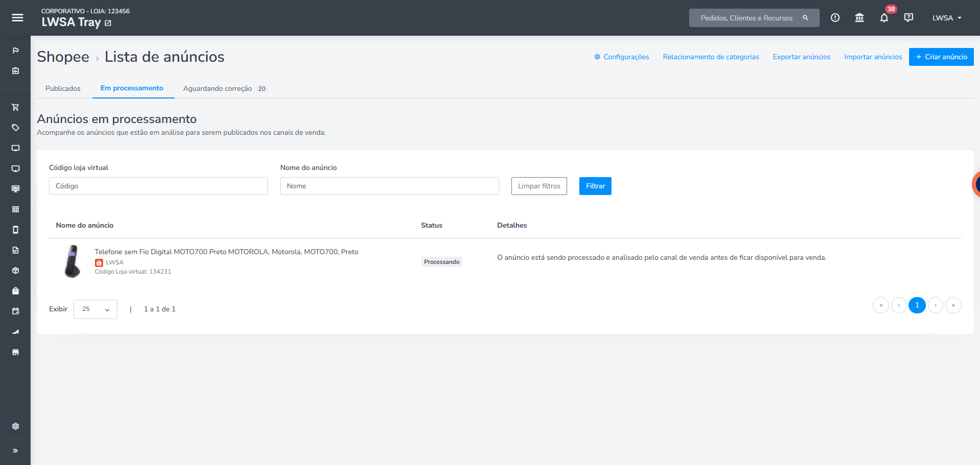Switch to Aguardando correção tab
Viewport: 980px width, 465px height.
[x=225, y=88]
